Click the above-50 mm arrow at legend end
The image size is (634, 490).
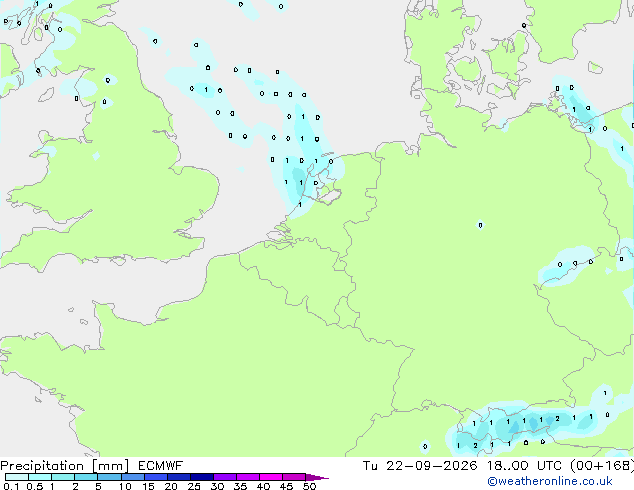[317, 477]
